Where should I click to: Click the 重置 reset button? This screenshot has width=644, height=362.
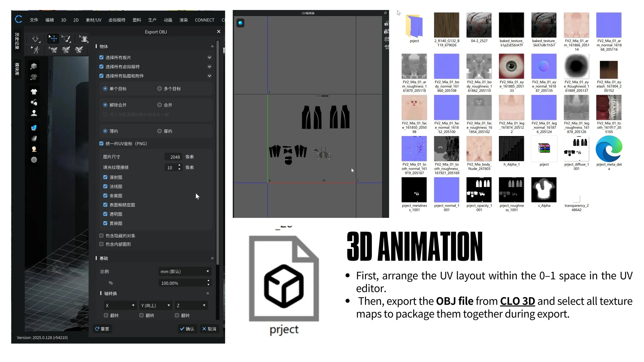(102, 329)
